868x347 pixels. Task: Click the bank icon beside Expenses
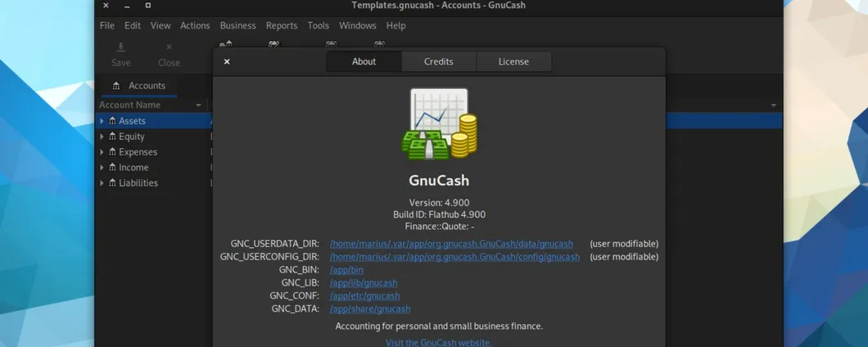[x=112, y=151]
